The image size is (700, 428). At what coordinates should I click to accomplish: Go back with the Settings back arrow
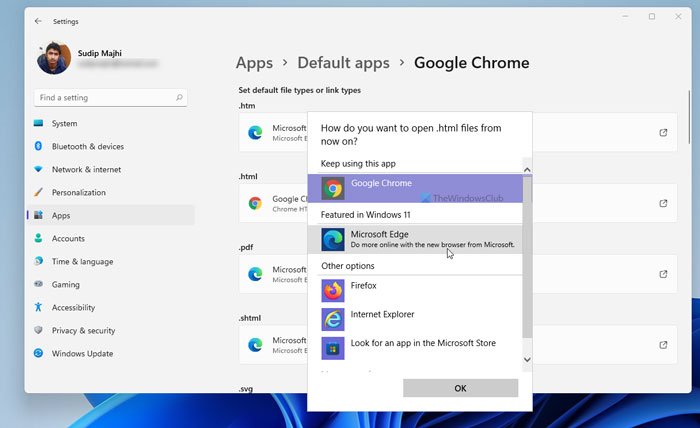point(38,20)
